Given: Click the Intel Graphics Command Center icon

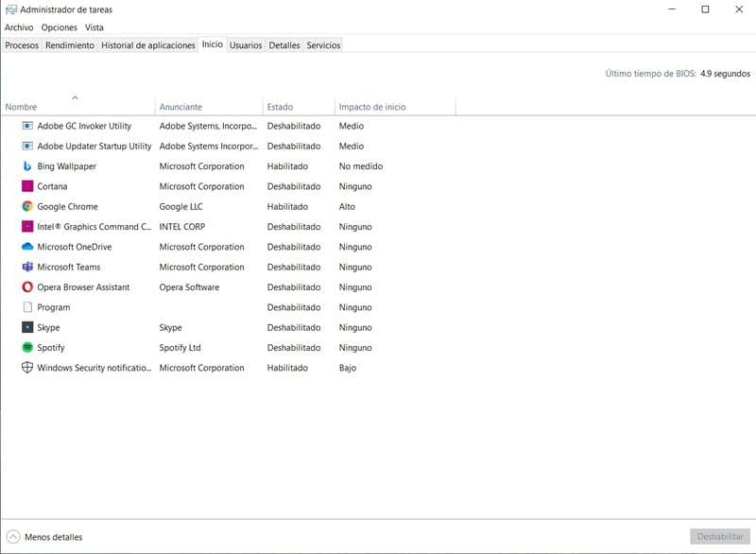Looking at the screenshot, I should pos(27,227).
